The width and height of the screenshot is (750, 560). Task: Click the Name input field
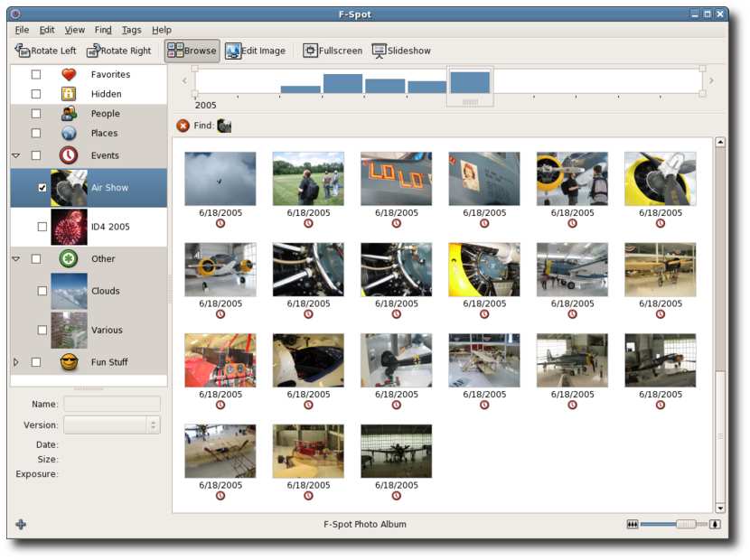[x=112, y=404]
